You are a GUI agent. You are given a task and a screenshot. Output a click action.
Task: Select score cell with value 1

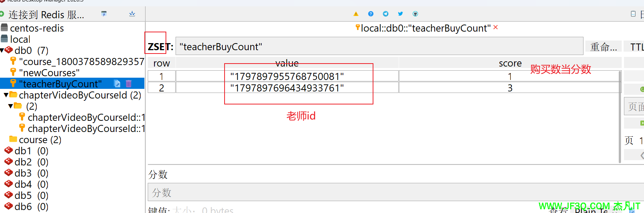coord(510,76)
